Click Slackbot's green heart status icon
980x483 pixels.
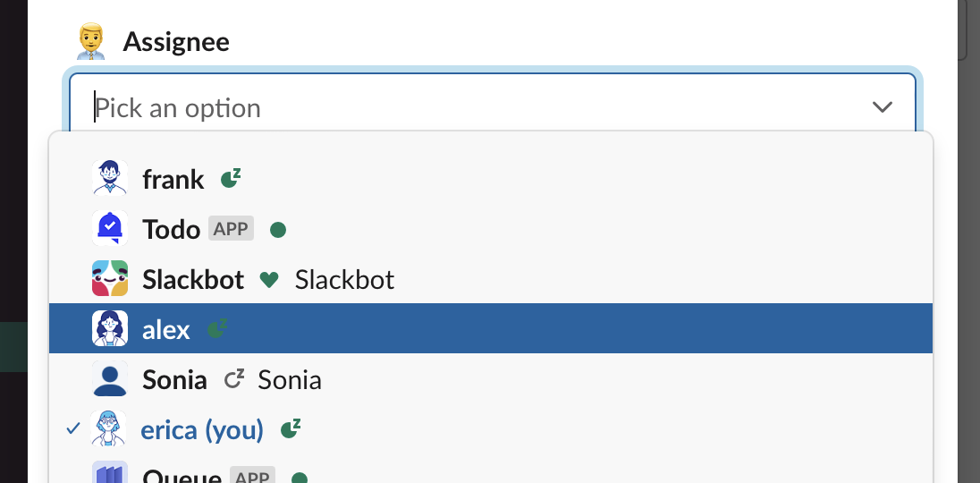pyautogui.click(x=269, y=280)
